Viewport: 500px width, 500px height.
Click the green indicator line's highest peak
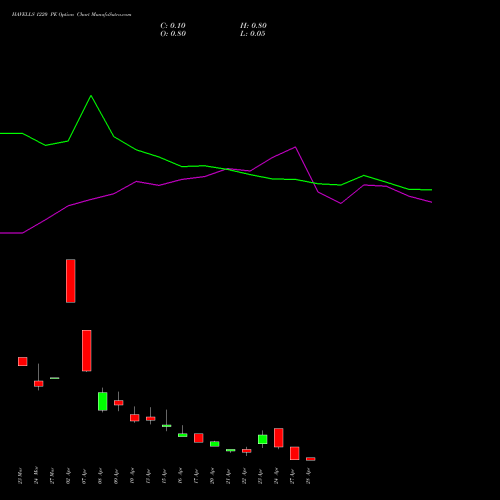point(91,96)
